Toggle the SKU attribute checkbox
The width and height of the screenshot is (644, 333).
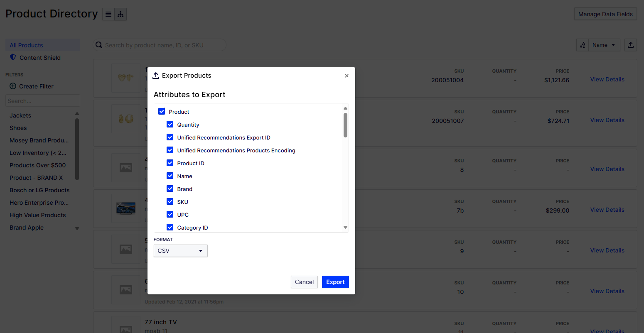tap(170, 201)
